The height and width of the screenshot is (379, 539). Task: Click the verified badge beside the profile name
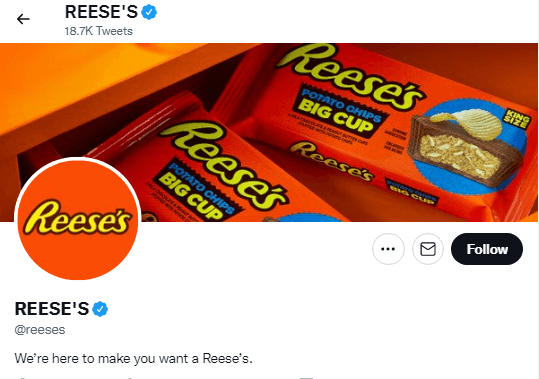tap(100, 309)
